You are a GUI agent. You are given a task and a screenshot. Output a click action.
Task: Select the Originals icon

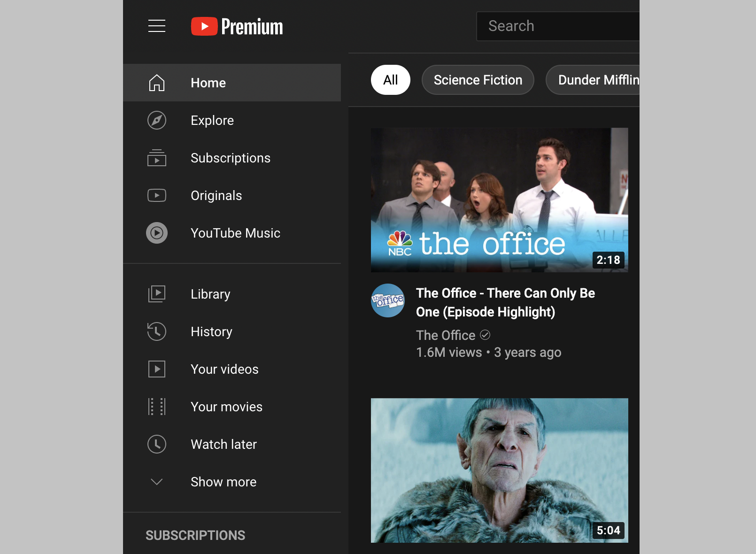click(156, 195)
